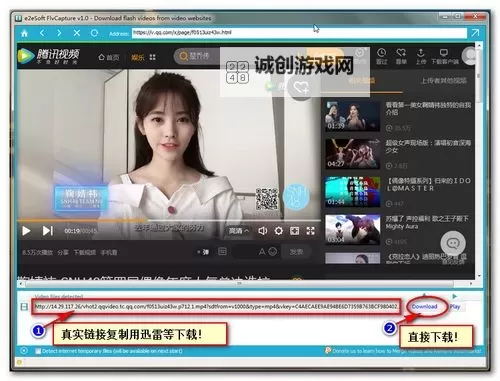Screen dimensions: 500x381
Task: Click the floating chat bubble icon
Action: 453,243
